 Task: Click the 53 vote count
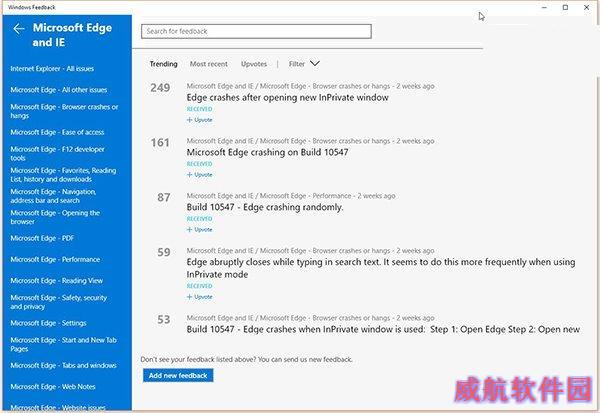[164, 320]
